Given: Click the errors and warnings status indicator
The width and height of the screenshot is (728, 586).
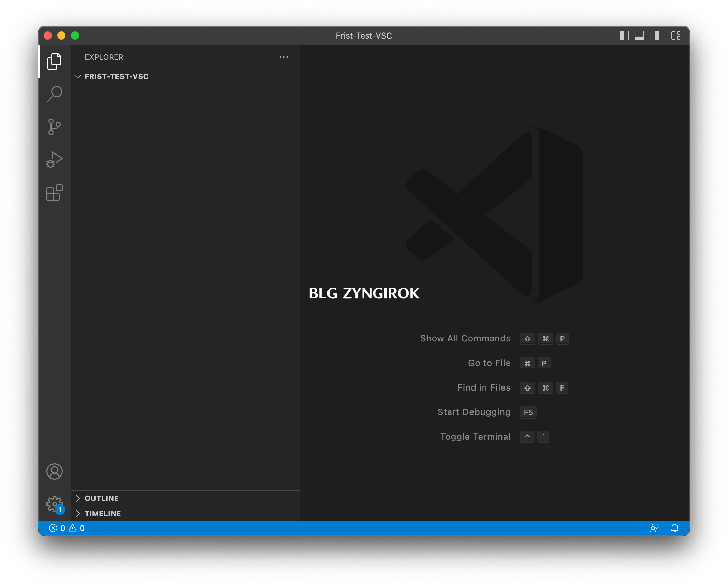Looking at the screenshot, I should tap(67, 528).
